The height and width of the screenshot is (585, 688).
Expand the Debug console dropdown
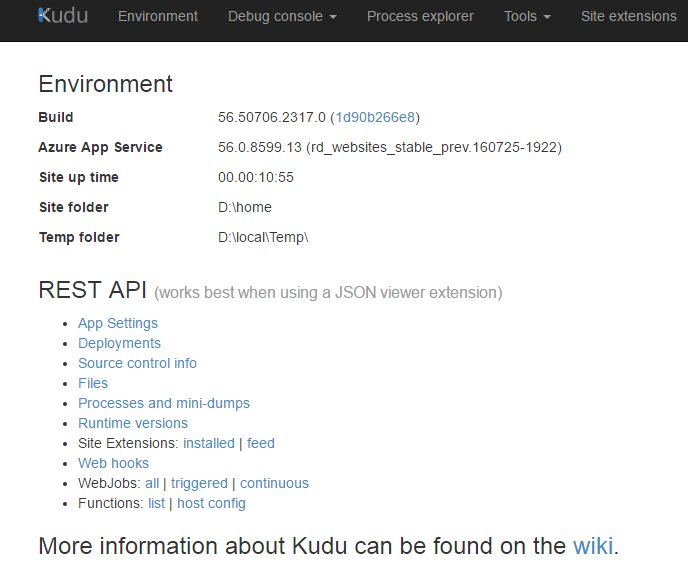point(282,16)
